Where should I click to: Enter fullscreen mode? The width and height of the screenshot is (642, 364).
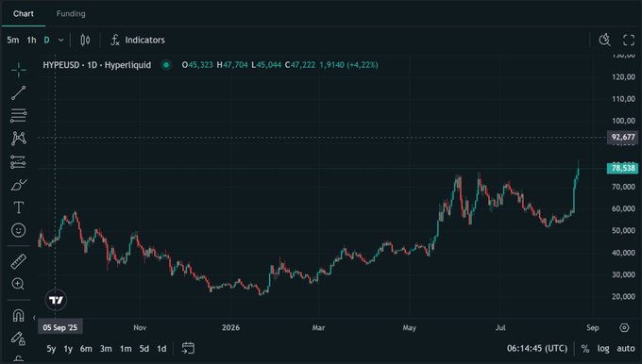coord(629,40)
